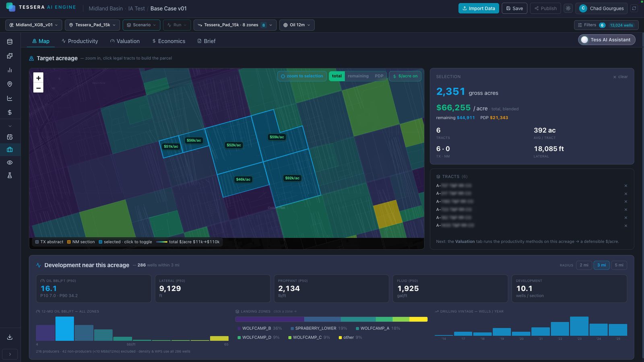Open the flask lab sidebar icon
Viewport: 644px width, 362px height.
click(x=10, y=175)
